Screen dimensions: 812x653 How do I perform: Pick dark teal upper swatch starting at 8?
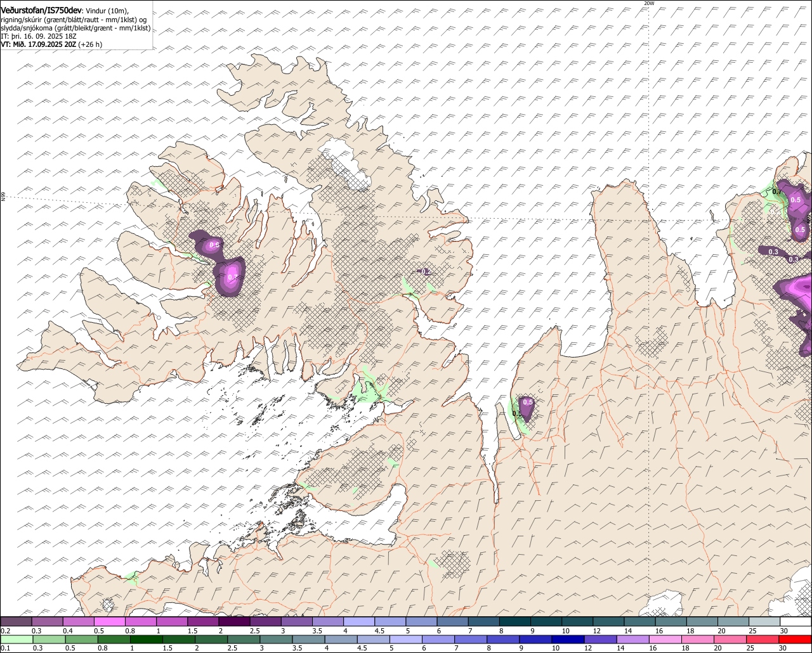(514, 621)
